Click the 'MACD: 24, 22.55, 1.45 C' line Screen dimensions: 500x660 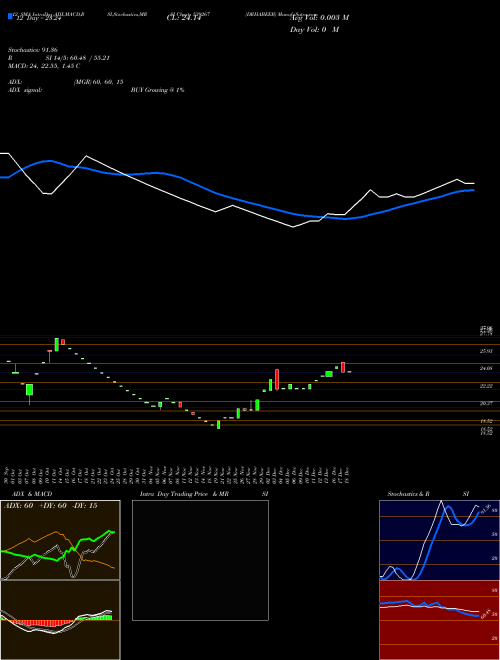tap(44, 66)
